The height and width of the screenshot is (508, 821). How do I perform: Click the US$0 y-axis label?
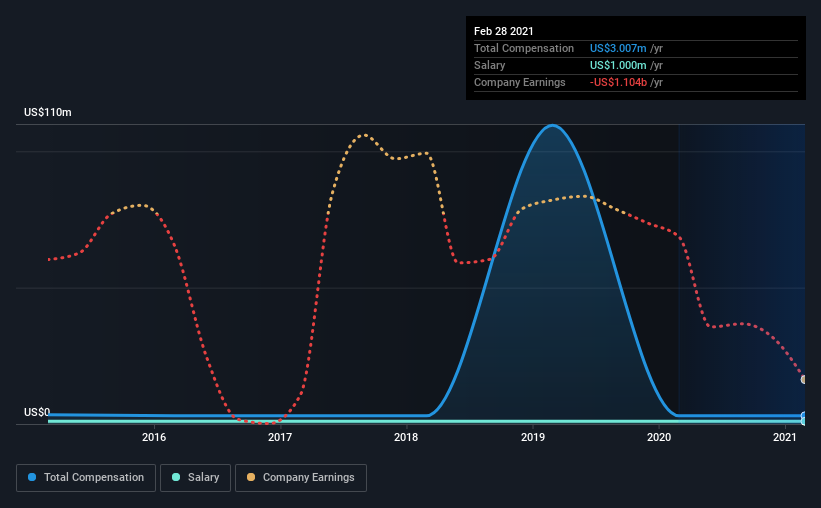37,412
